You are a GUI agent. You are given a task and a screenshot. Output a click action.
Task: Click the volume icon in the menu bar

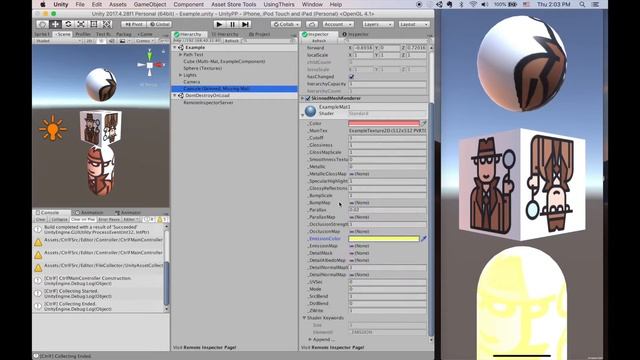pos(484,4)
